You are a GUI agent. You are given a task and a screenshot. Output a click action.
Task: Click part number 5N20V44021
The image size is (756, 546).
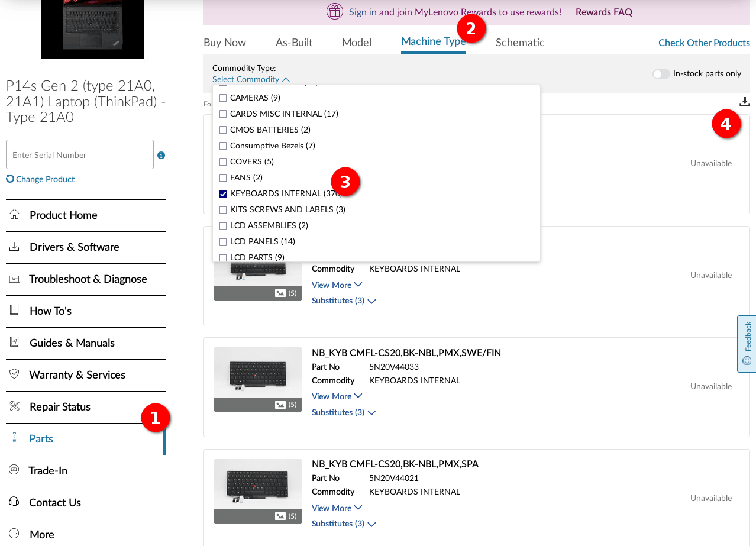pos(394,478)
